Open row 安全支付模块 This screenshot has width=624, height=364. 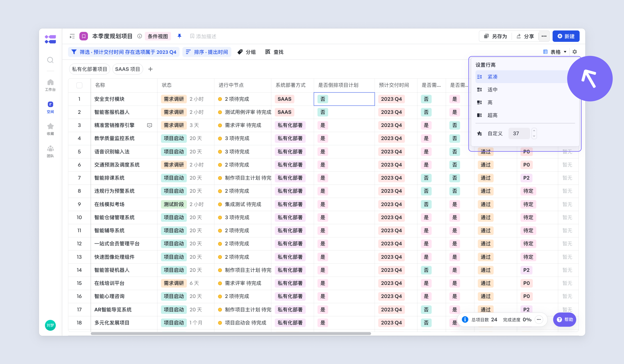[109, 99]
